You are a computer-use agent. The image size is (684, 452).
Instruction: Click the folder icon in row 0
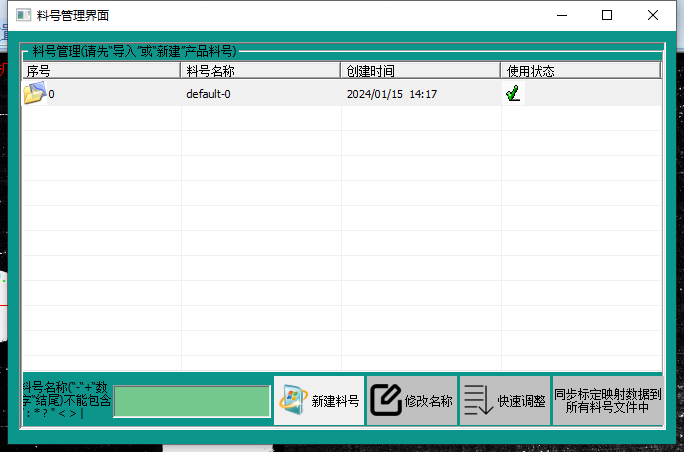(34, 94)
